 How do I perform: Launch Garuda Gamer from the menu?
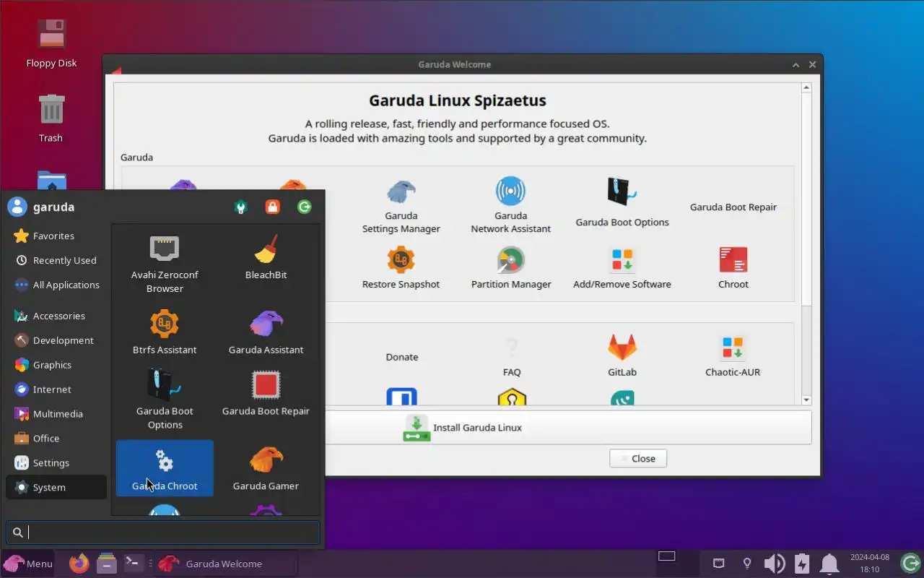(x=266, y=467)
